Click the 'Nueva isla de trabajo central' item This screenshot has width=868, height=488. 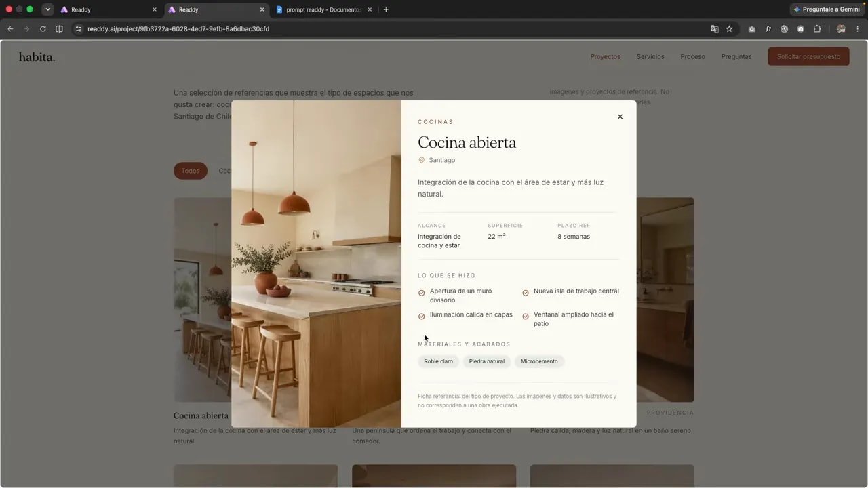pyautogui.click(x=571, y=291)
